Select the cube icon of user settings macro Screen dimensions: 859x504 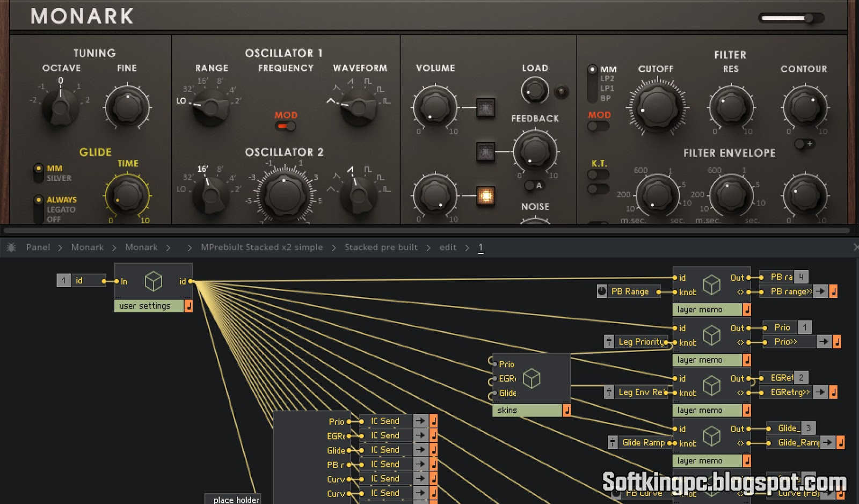154,281
